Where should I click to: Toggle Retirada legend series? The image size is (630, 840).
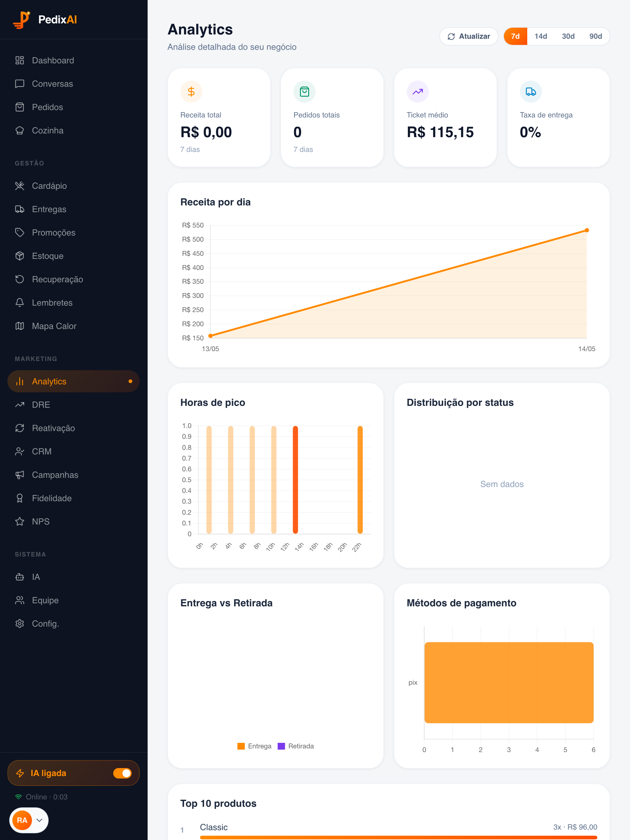(x=296, y=746)
